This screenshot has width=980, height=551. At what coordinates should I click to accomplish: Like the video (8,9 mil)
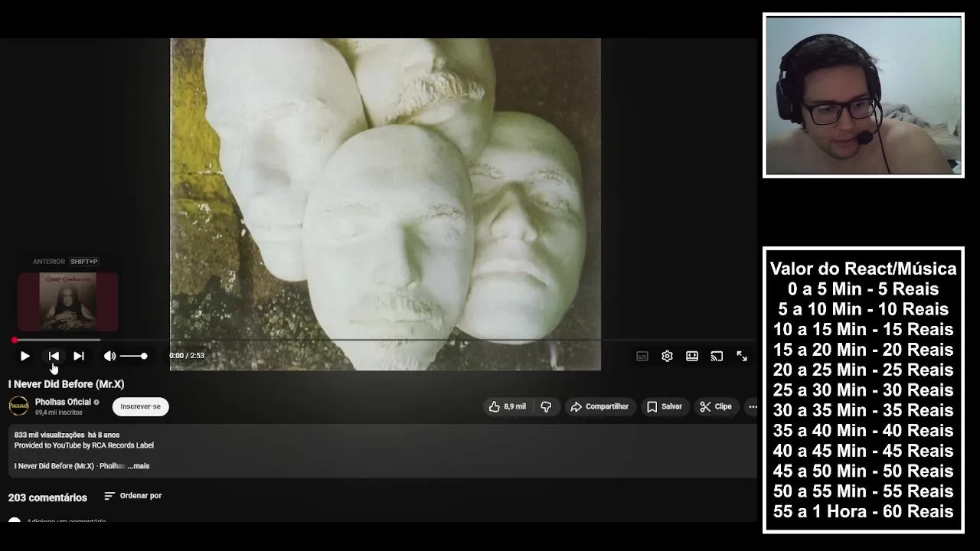(507, 406)
